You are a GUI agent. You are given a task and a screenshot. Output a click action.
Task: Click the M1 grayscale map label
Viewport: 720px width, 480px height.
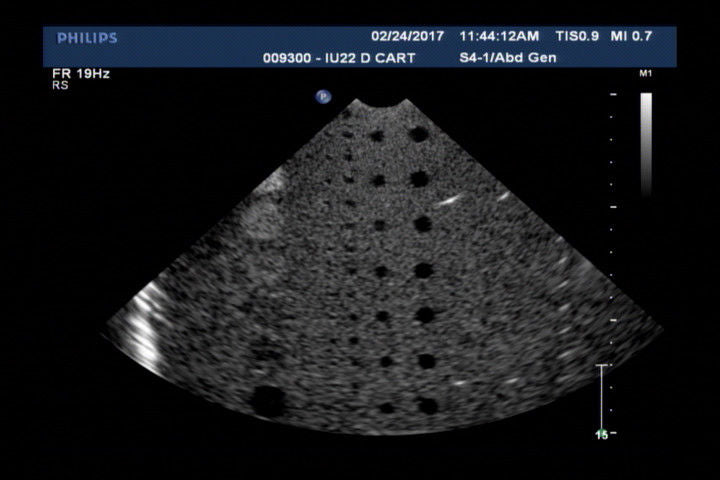click(x=644, y=75)
